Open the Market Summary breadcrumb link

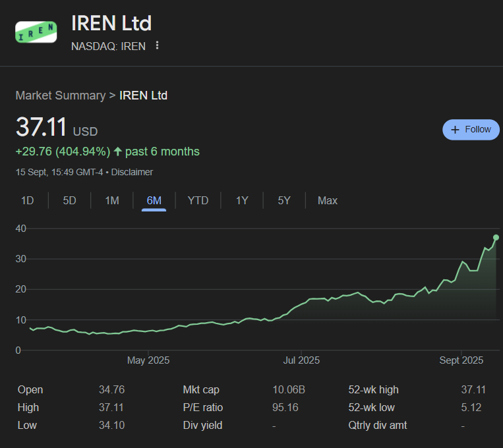coord(60,96)
